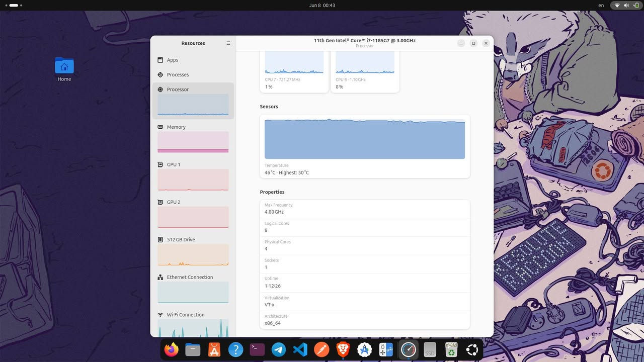Launch Visual Studio Code from the dock
Screen dimensions: 644x362
tap(300, 349)
